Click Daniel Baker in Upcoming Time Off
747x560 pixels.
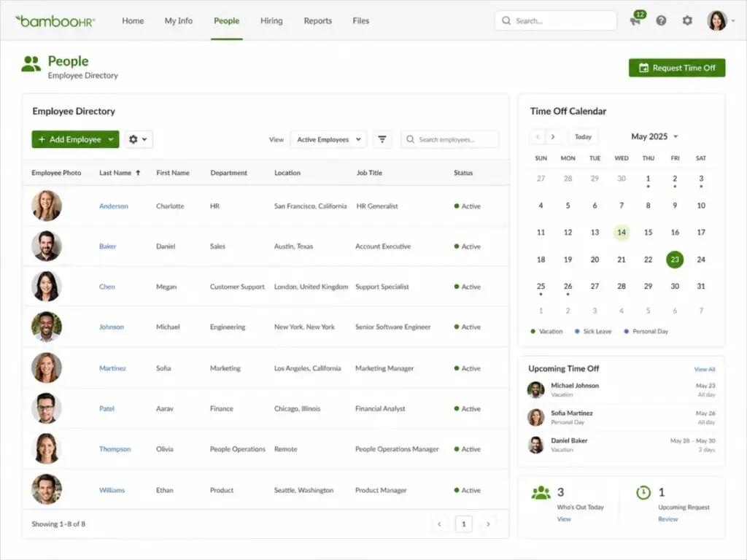pos(569,441)
